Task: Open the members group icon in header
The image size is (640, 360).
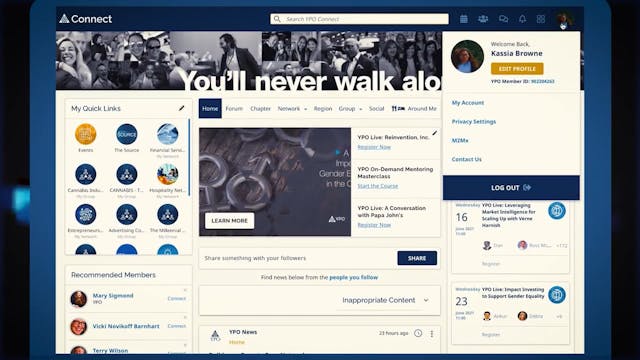Action: (483, 19)
